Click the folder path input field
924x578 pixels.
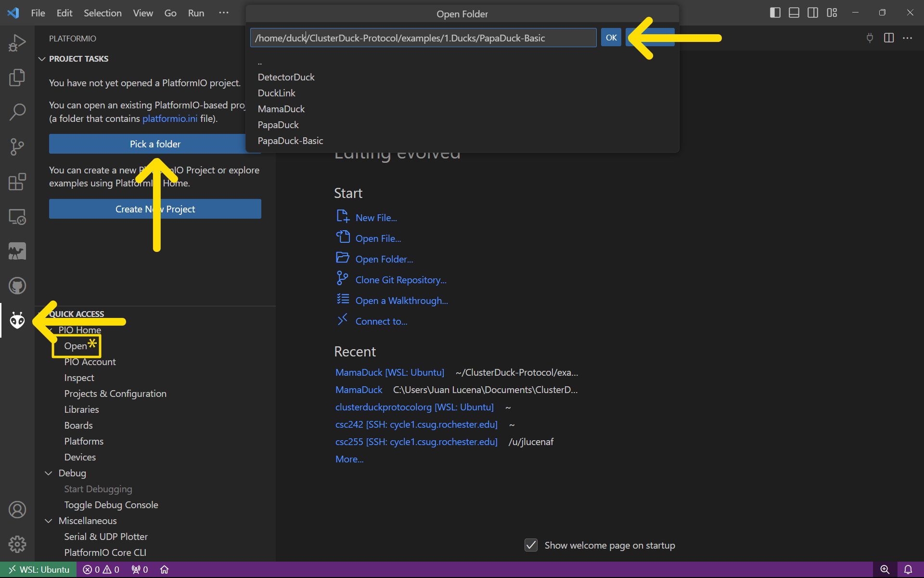[x=423, y=38]
